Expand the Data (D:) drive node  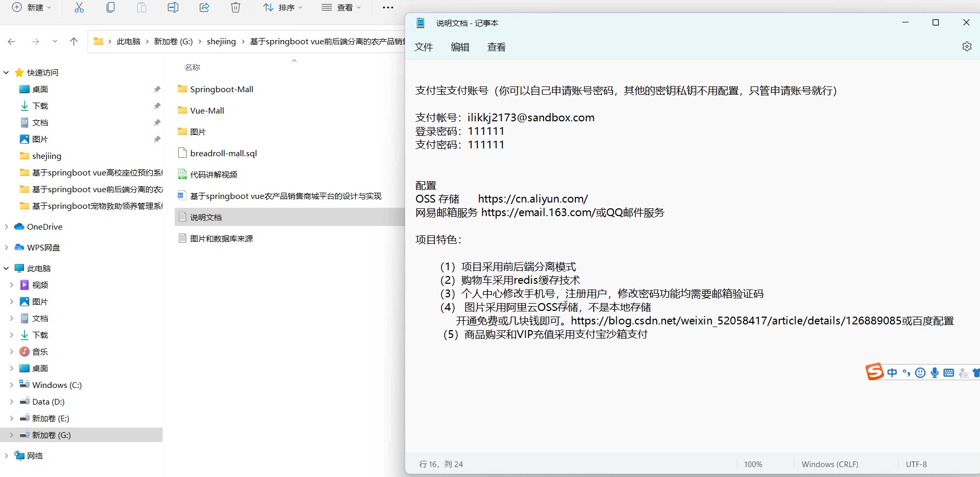pos(11,401)
